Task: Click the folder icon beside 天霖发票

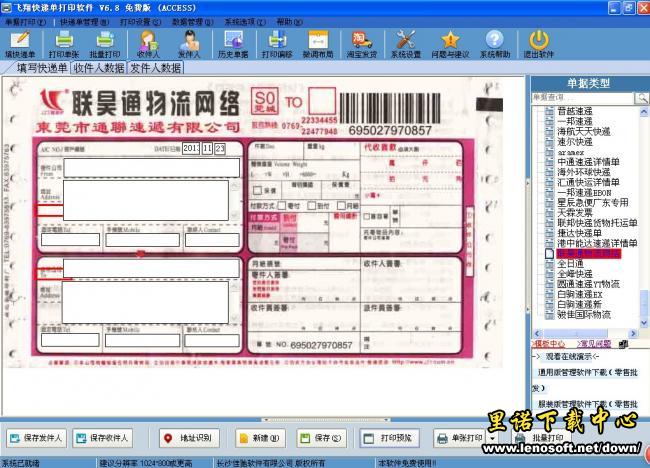Action: click(549, 213)
